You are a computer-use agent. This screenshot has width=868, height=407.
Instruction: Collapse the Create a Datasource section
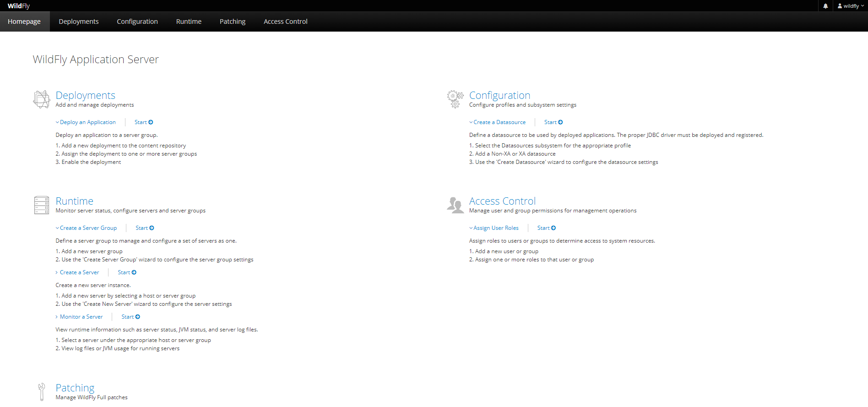497,122
